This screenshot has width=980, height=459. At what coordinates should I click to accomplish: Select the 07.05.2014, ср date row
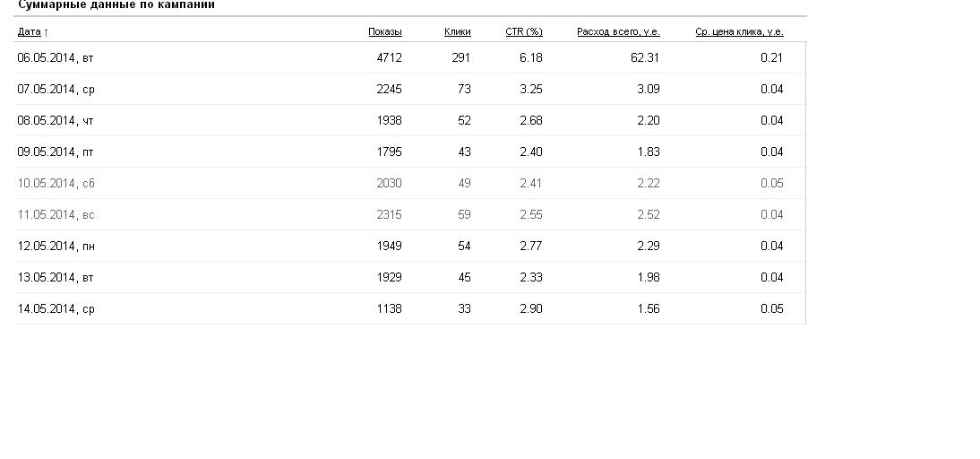pyautogui.click(x=56, y=90)
